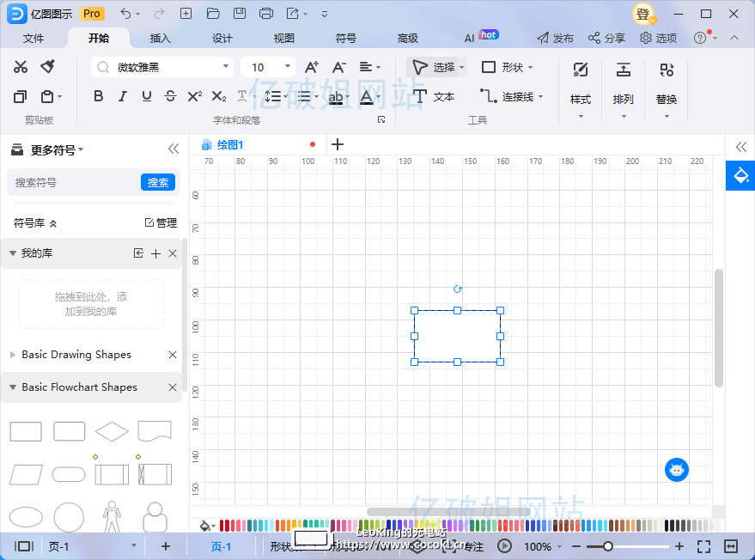The height and width of the screenshot is (560, 755).
Task: Click the Paste clipboard icon
Action: [x=47, y=97]
